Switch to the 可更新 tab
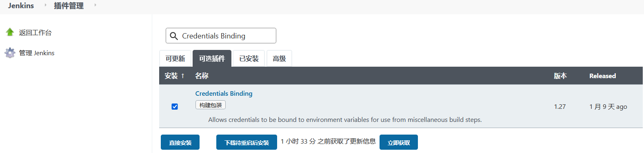The width and height of the screenshot is (644, 153). pyautogui.click(x=175, y=59)
